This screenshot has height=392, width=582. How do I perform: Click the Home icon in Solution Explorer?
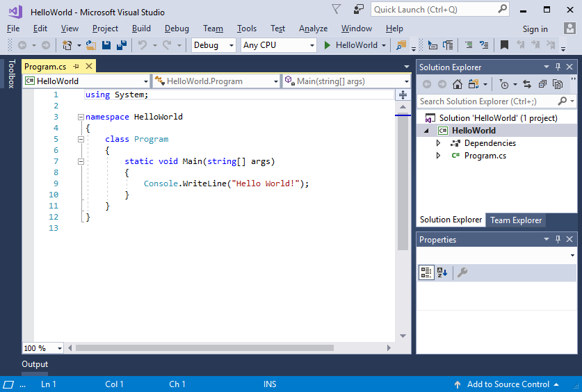[457, 84]
